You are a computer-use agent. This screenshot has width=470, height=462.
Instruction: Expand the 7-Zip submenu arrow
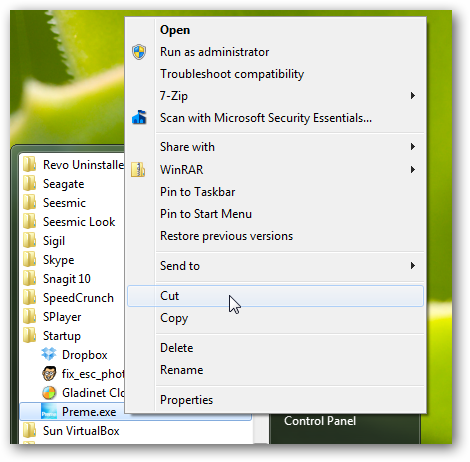coord(413,96)
